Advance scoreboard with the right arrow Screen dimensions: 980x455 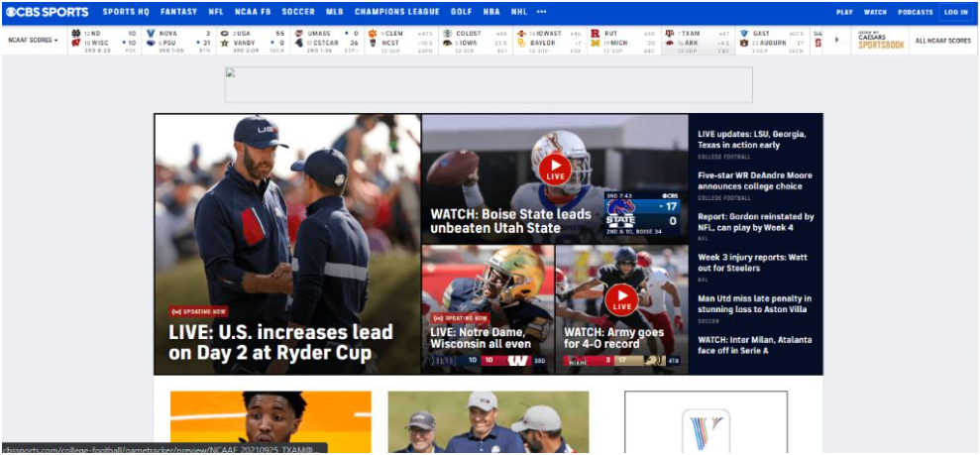(837, 40)
